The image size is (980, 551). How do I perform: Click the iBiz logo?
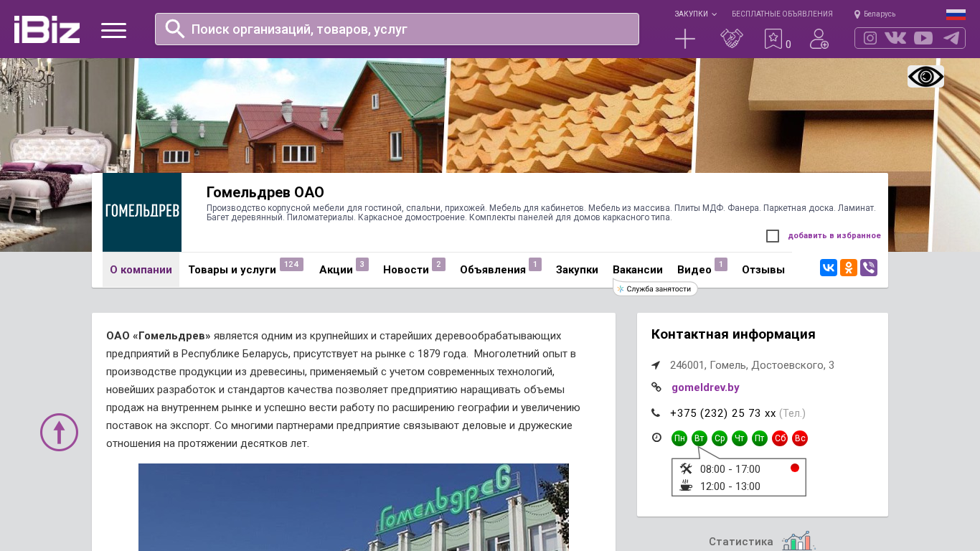click(47, 29)
